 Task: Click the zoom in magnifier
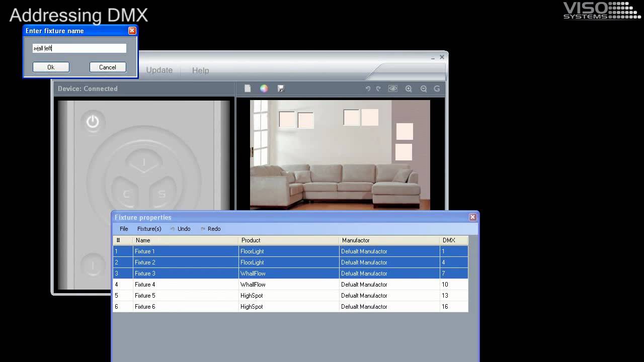click(409, 88)
